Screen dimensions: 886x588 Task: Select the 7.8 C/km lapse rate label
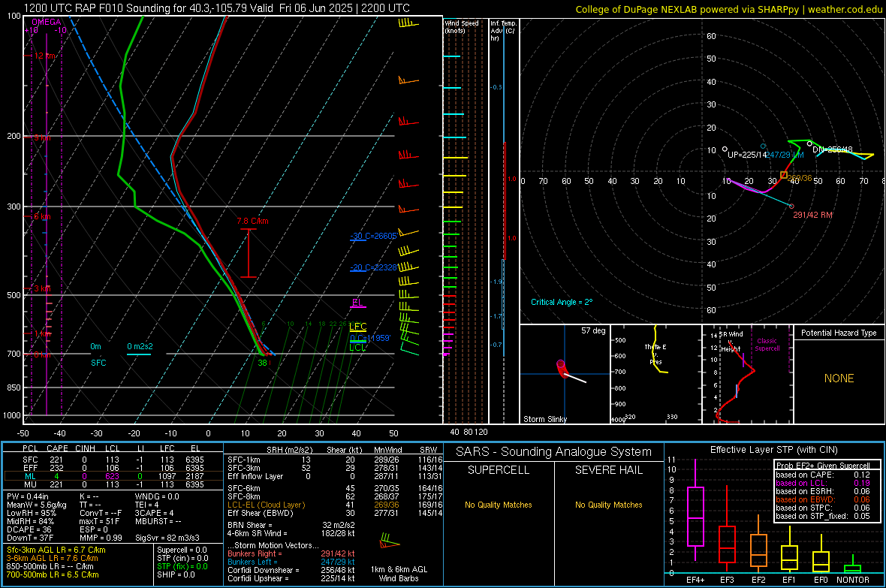[x=252, y=221]
